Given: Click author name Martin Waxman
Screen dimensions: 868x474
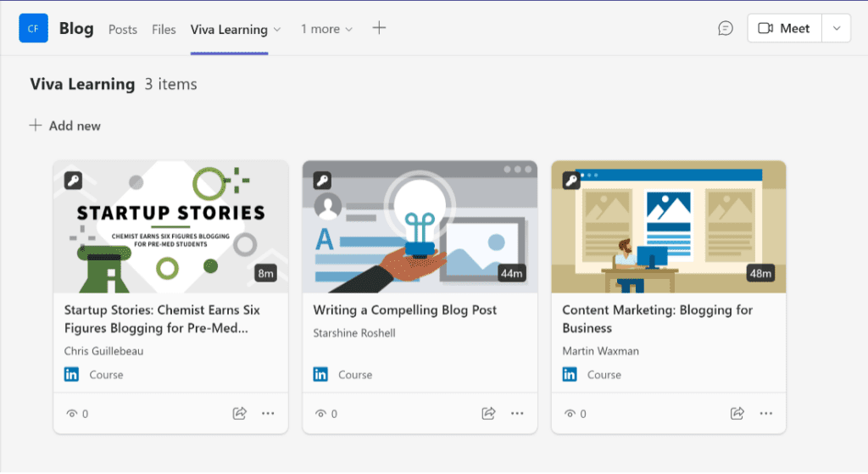Looking at the screenshot, I should (601, 351).
